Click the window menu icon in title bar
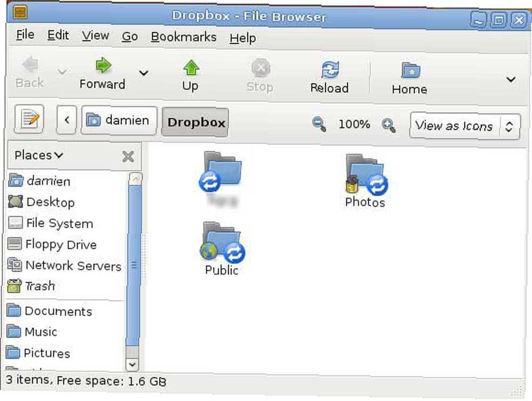 (20, 12)
